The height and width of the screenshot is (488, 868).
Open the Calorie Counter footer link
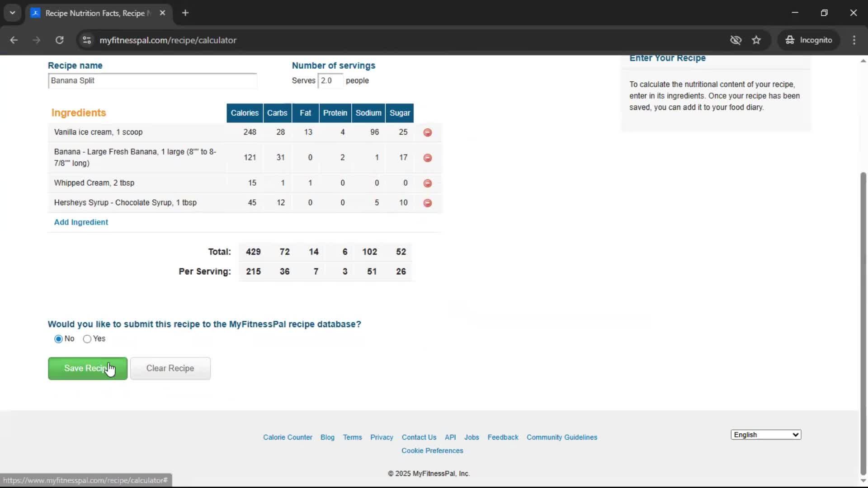pyautogui.click(x=288, y=437)
